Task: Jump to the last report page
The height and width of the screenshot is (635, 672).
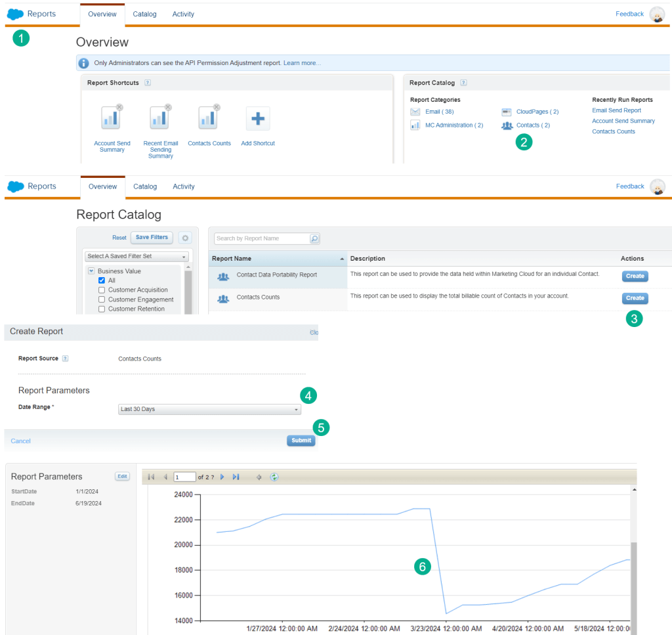Action: 236,477
